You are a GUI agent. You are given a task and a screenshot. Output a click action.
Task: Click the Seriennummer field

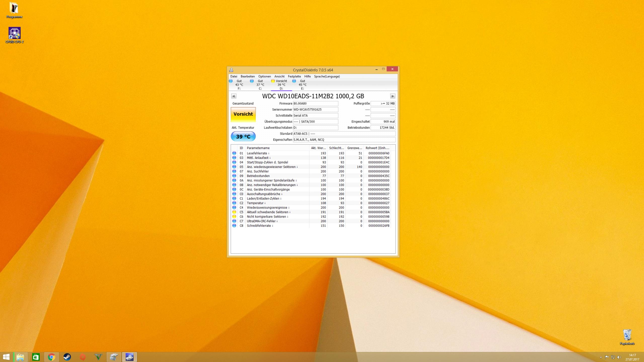click(x=315, y=109)
